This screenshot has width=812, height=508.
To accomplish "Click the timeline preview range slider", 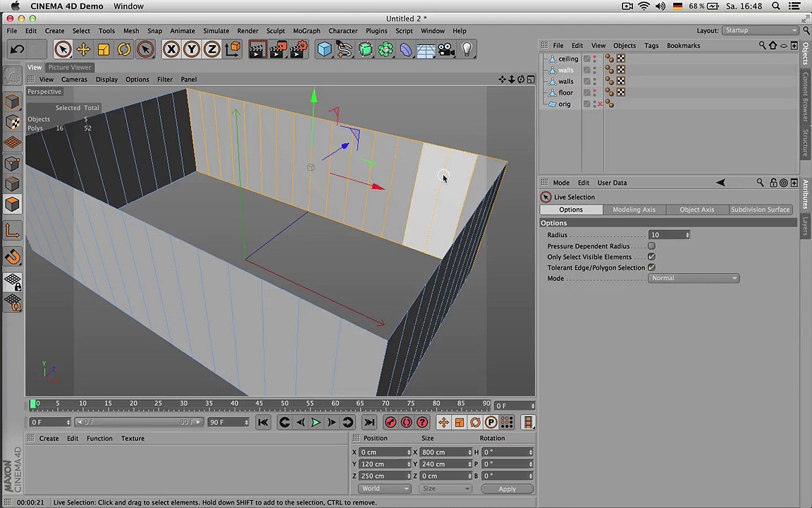I will [139, 423].
